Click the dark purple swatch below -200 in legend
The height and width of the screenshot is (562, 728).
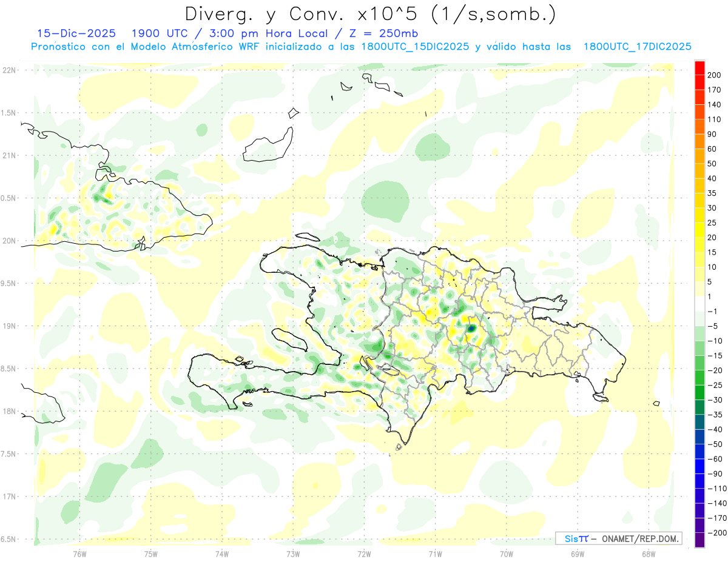pyautogui.click(x=699, y=540)
